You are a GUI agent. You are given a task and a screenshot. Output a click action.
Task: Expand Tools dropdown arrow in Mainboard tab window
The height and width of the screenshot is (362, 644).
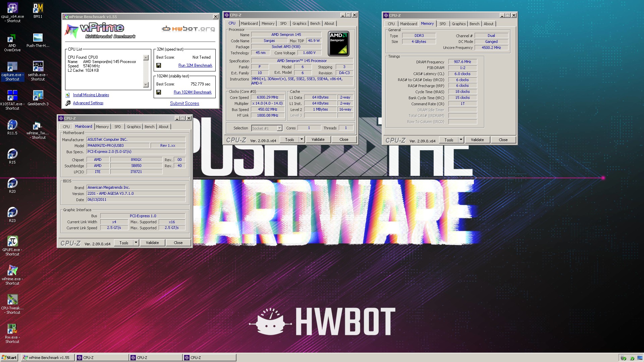136,243
